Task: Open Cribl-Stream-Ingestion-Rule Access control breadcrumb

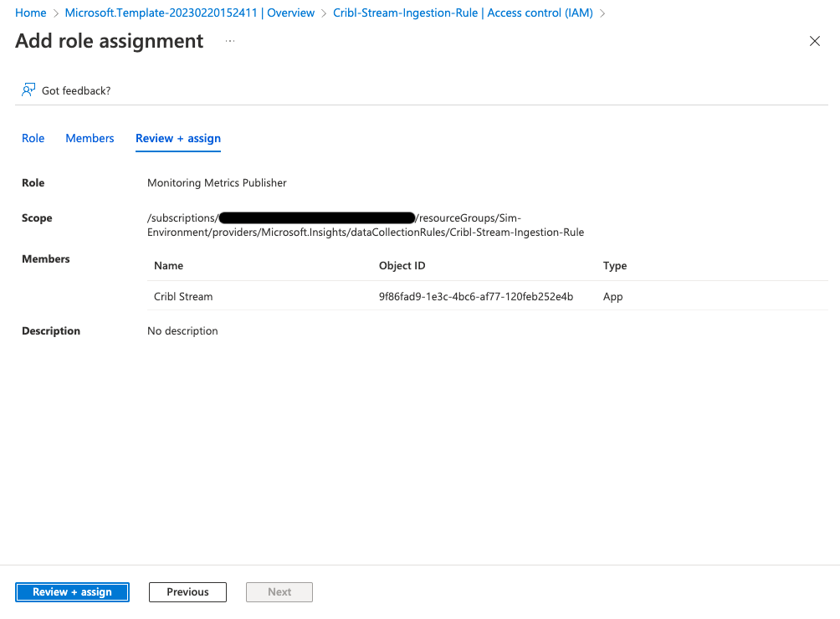Action: point(463,13)
